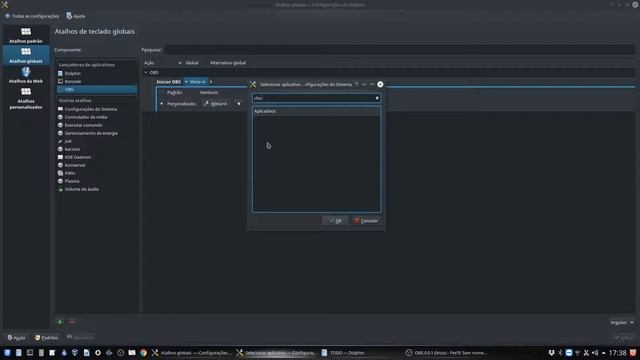Click the Aplicativos header in the dialog list
The height and width of the screenshot is (360, 640).
pos(316,111)
